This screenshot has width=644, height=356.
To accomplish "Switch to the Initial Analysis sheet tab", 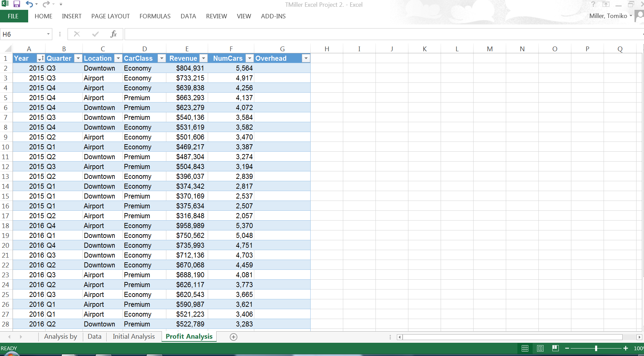I will click(133, 336).
